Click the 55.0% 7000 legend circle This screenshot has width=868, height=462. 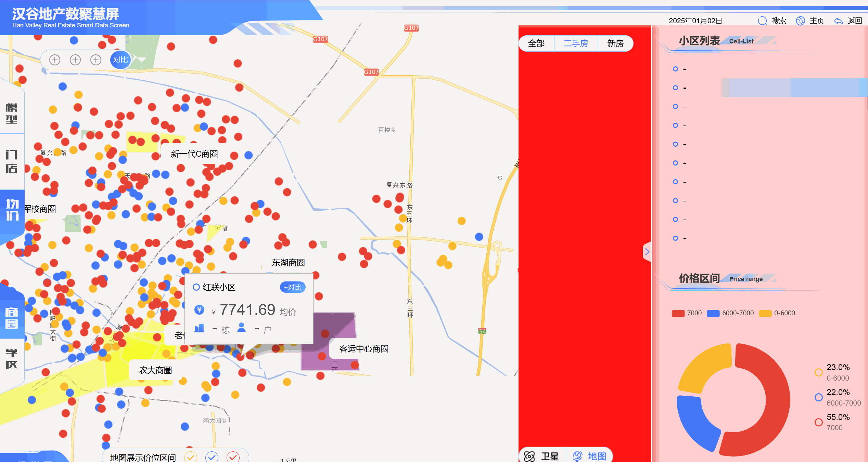click(x=819, y=422)
